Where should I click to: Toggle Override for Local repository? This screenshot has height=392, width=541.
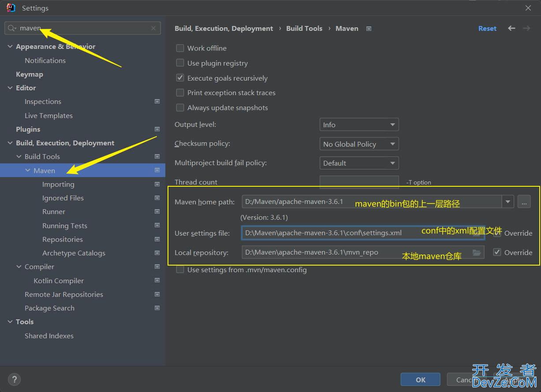497,252
